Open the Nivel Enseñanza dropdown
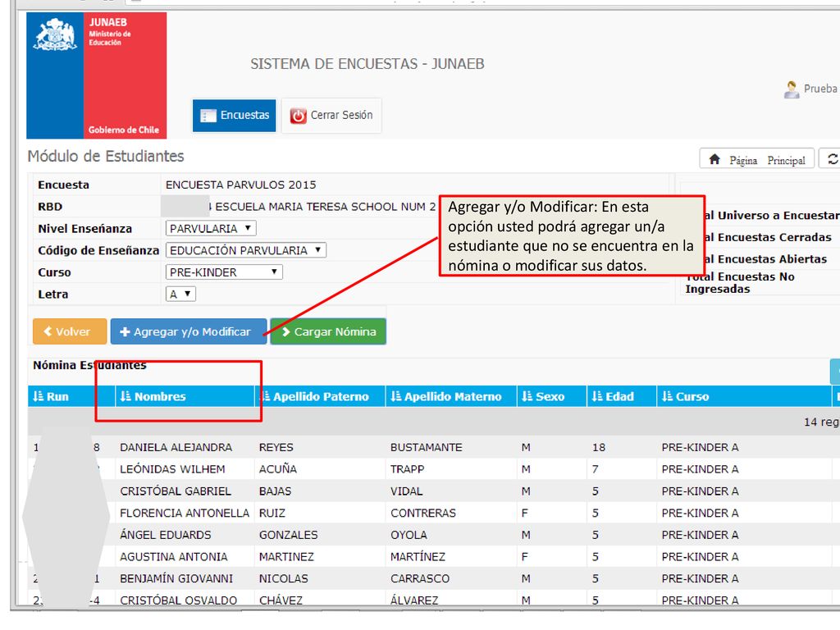Screen dimensions: 840x630 (x=211, y=228)
